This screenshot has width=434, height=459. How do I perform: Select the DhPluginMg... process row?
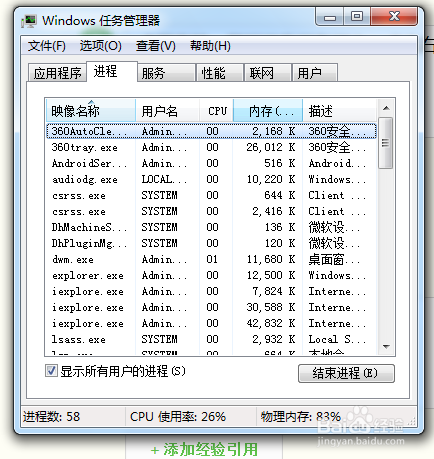click(211, 243)
